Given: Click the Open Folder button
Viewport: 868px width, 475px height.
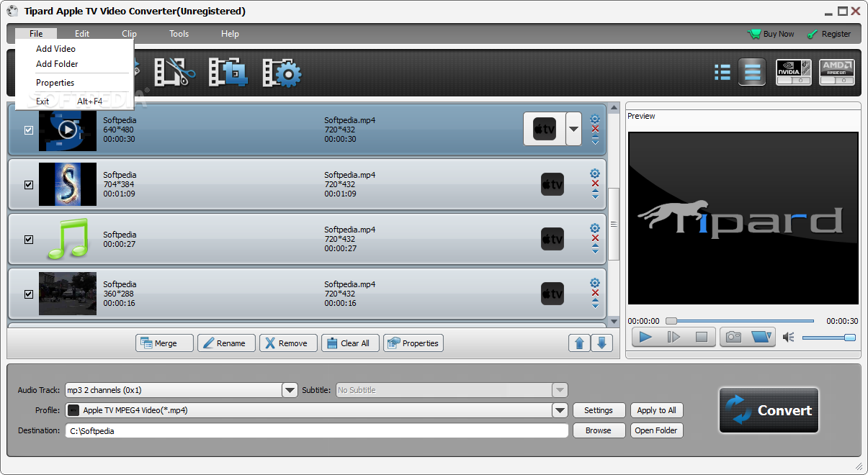Looking at the screenshot, I should tap(657, 430).
